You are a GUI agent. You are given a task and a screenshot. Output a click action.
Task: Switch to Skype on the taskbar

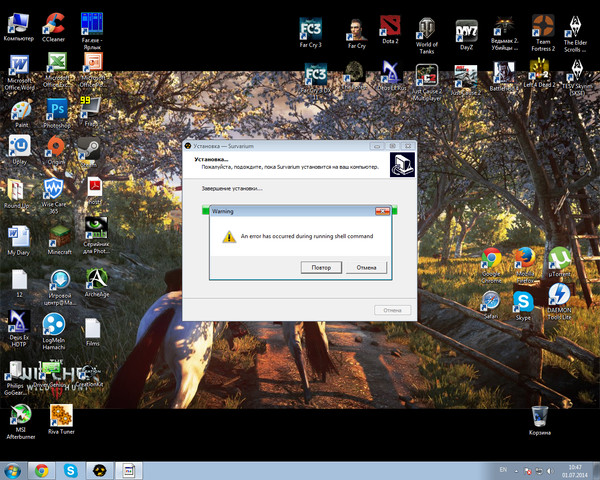pos(70,471)
